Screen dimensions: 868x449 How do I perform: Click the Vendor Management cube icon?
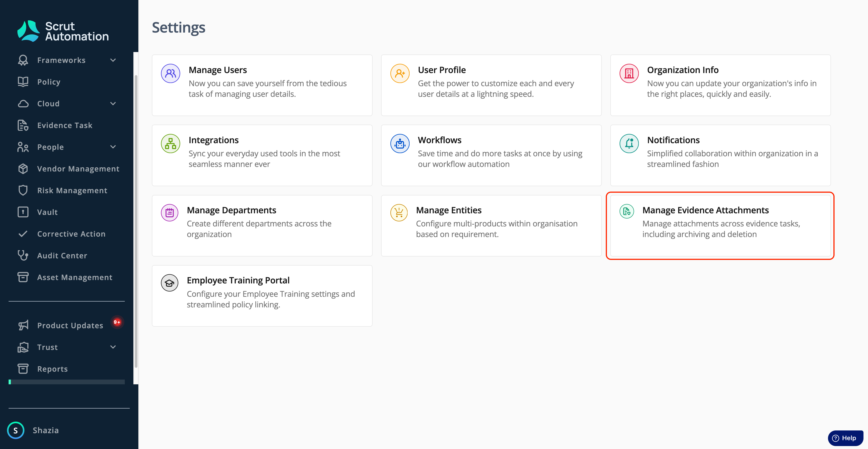23,169
